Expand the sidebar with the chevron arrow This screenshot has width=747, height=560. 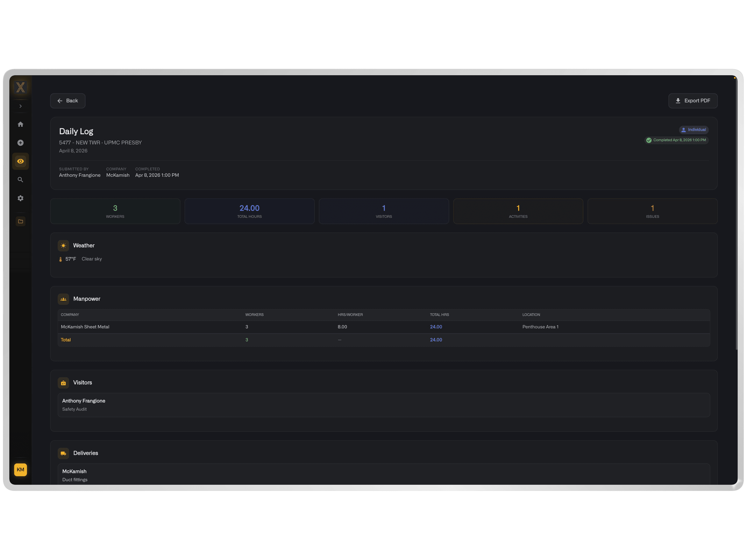(21, 106)
